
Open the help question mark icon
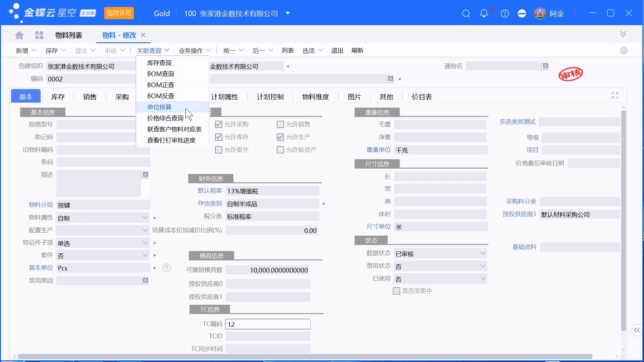point(504,13)
